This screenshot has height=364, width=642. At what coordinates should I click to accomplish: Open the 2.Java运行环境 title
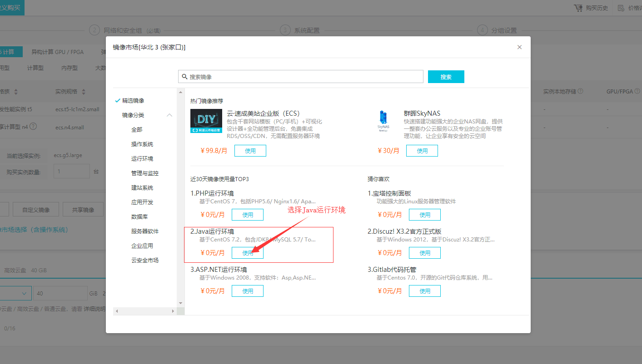(x=212, y=231)
